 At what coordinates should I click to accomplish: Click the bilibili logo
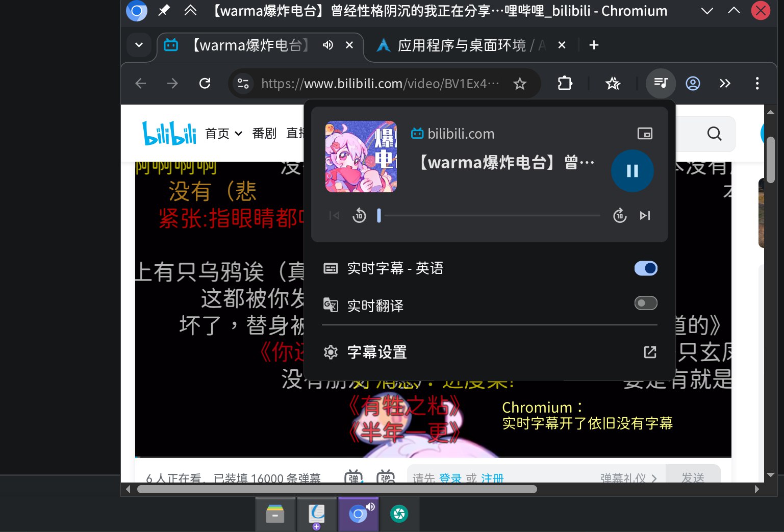pyautogui.click(x=169, y=133)
